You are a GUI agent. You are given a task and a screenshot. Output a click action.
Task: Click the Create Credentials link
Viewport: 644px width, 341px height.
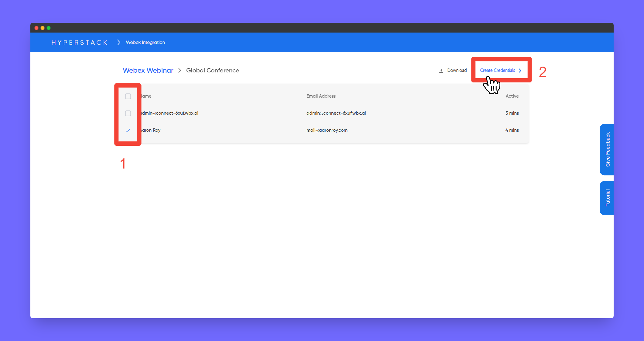tap(497, 70)
